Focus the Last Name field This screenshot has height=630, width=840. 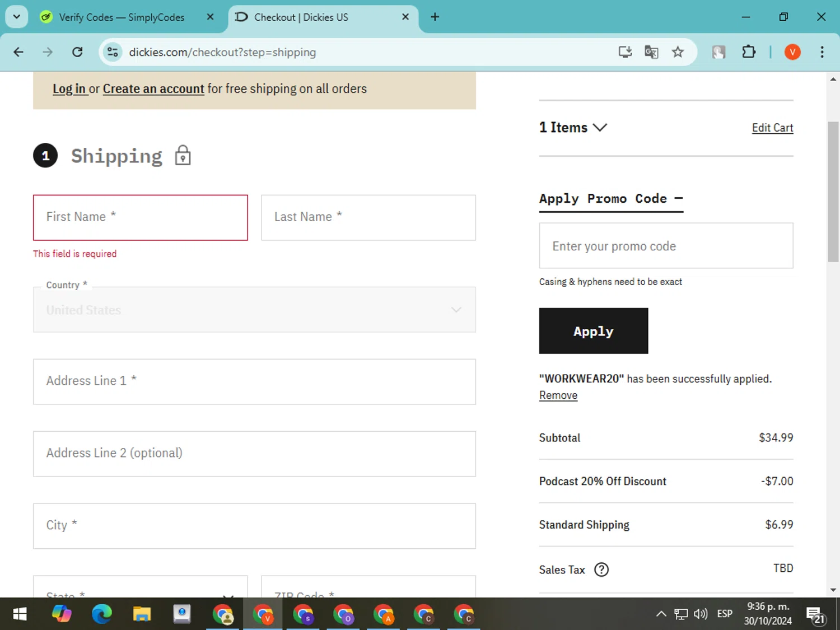(368, 218)
